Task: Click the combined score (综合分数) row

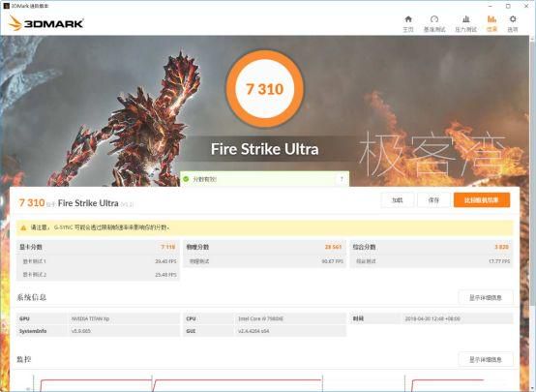Action: (x=432, y=247)
